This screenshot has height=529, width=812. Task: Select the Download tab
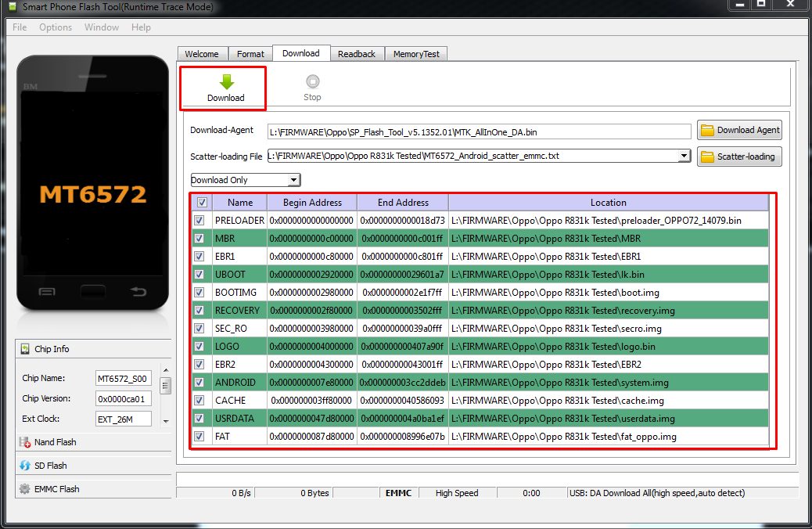coord(301,53)
